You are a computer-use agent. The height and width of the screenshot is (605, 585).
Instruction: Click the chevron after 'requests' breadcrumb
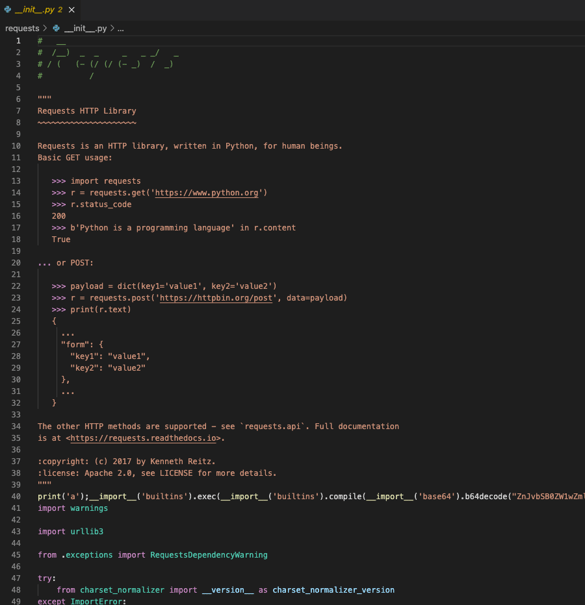pyautogui.click(x=45, y=28)
